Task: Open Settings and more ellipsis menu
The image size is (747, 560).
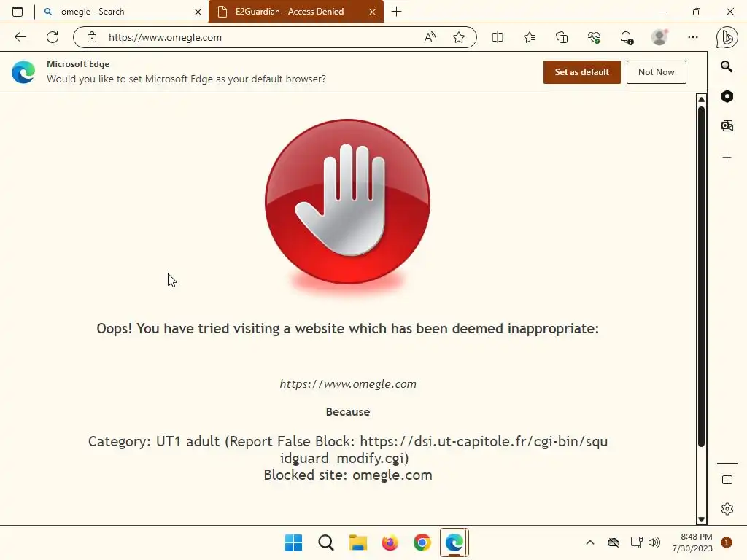Action: click(693, 37)
